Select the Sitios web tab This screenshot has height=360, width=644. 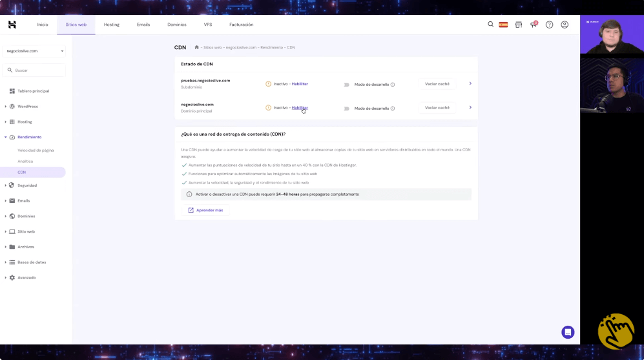pos(76,25)
